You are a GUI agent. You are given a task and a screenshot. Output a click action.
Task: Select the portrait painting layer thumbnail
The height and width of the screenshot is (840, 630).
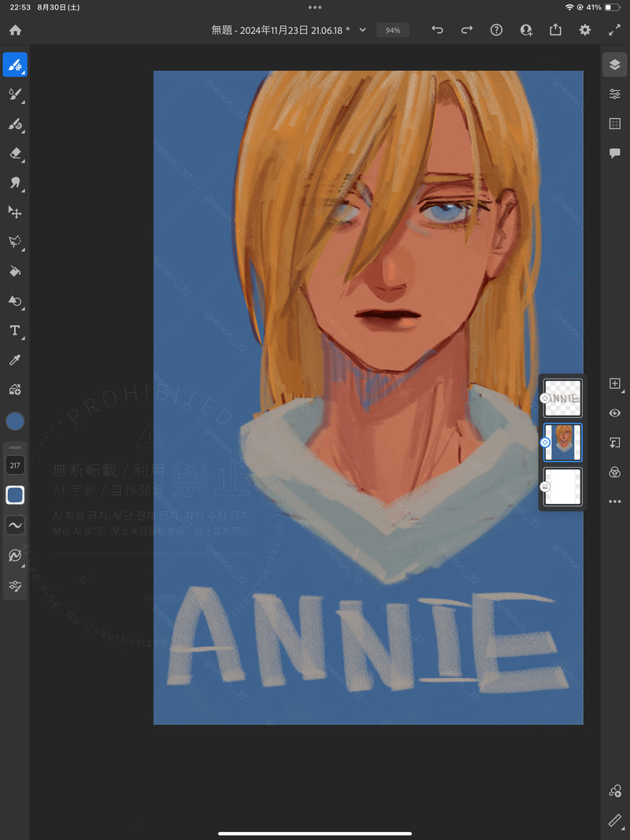click(563, 442)
